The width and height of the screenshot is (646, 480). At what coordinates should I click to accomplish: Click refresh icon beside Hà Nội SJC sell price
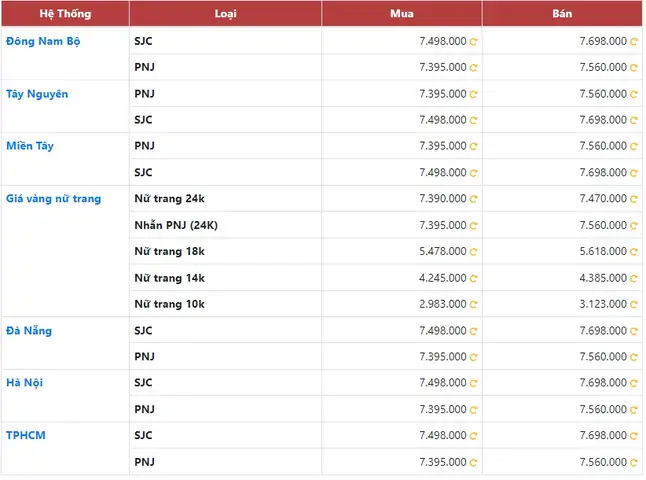634,383
